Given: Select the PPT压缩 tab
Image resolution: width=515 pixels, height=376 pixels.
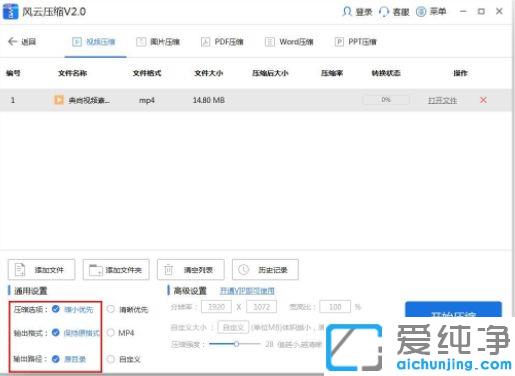Looking at the screenshot, I should tap(356, 42).
